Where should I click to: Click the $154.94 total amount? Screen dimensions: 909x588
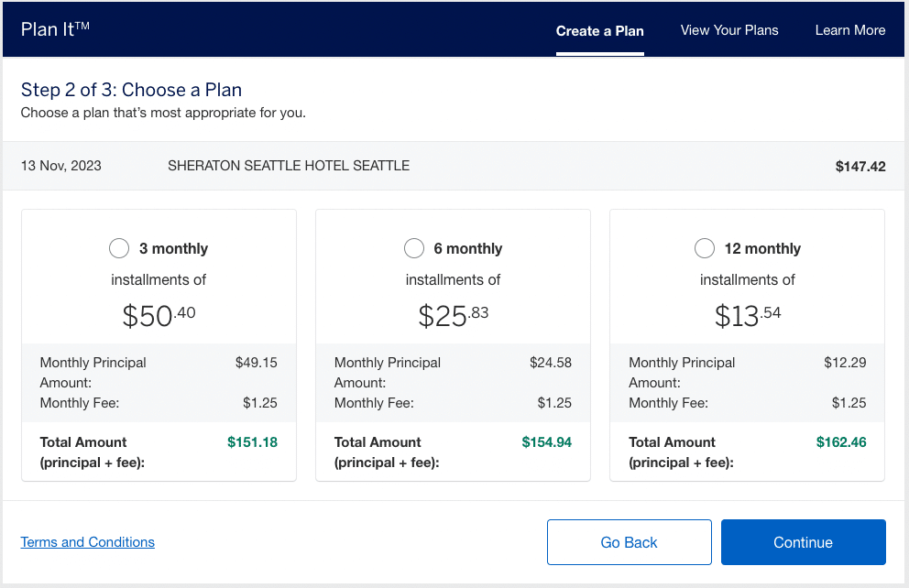pyautogui.click(x=546, y=442)
